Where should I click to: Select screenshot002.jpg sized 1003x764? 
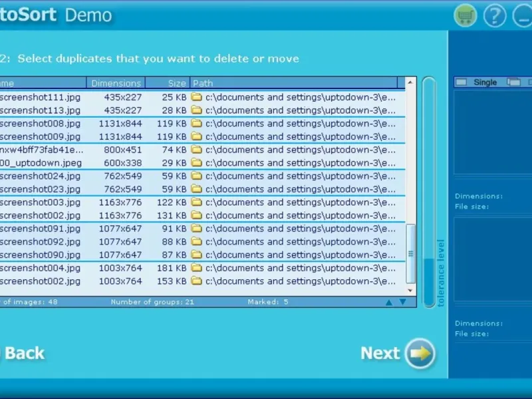pyautogui.click(x=40, y=281)
